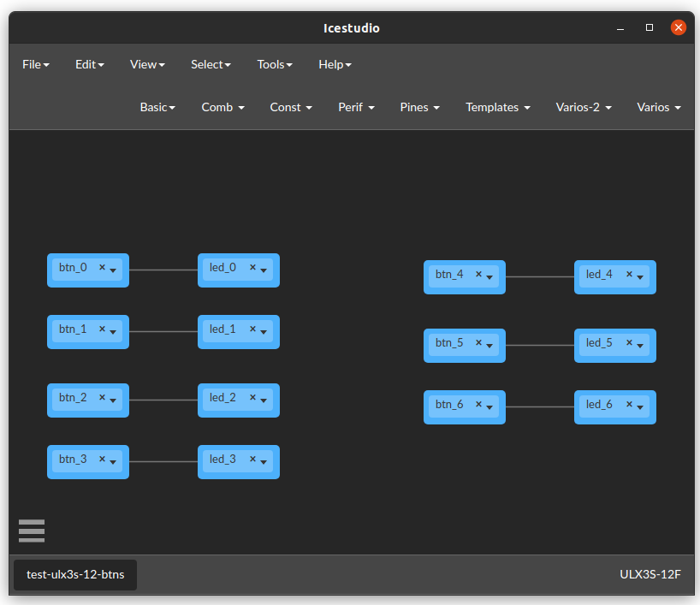This screenshot has height=605, width=700.
Task: Click the ULX3S-12F board name in status bar
Action: [650, 574]
